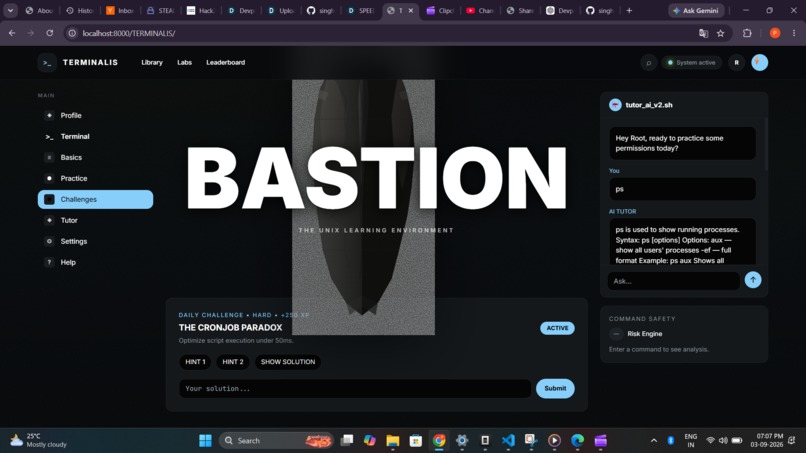The width and height of the screenshot is (806, 453).
Task: Send the tutor message with arrow button
Action: 753,280
